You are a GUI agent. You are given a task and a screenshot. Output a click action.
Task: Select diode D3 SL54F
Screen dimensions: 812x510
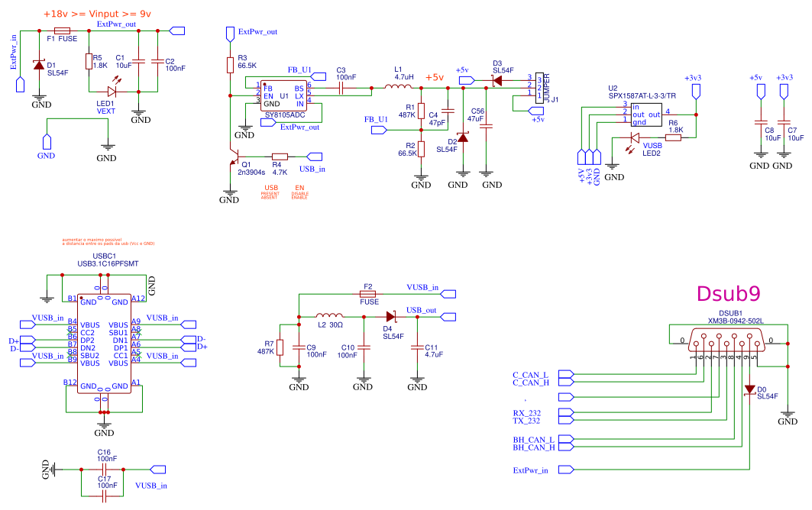(x=497, y=81)
